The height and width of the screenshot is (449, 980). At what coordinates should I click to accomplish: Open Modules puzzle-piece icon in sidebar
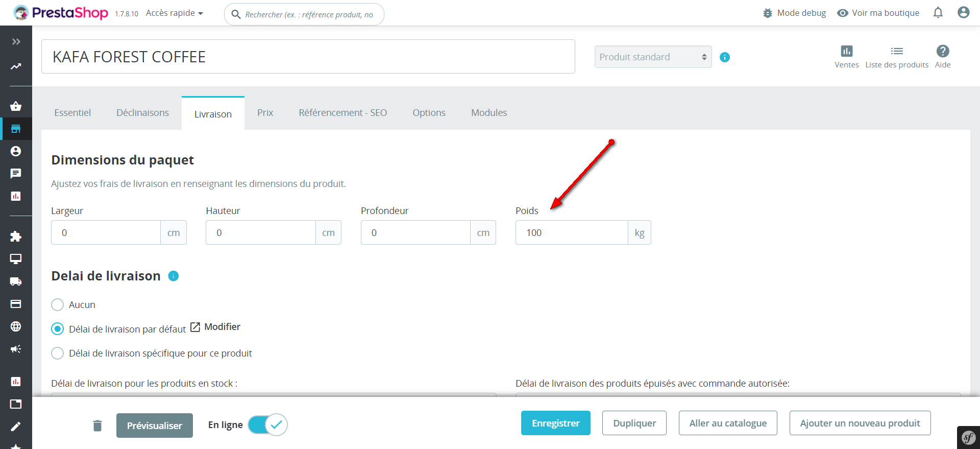16,237
